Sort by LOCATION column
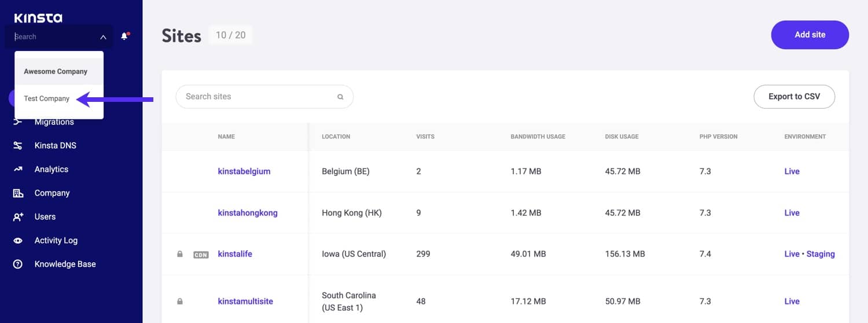Screen dimensions: 868x323 pos(336,137)
